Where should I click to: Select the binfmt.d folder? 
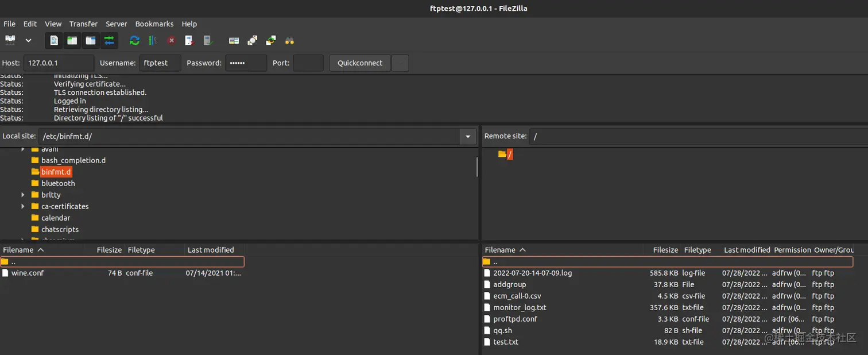pyautogui.click(x=56, y=172)
